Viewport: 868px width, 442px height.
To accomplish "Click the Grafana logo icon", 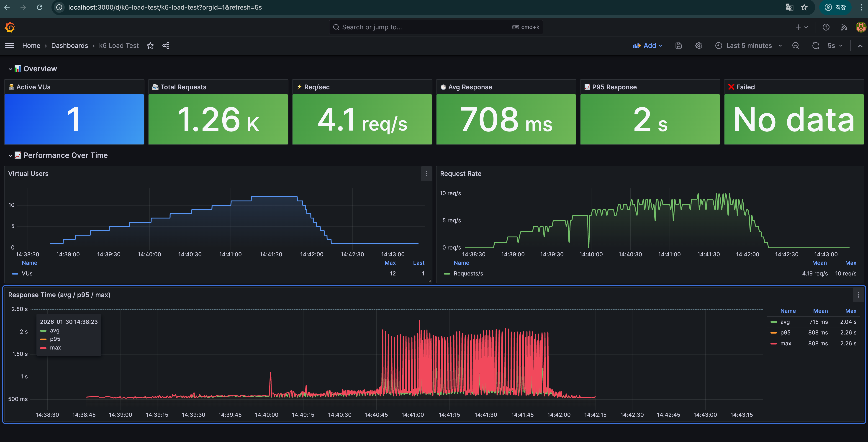I will point(10,27).
